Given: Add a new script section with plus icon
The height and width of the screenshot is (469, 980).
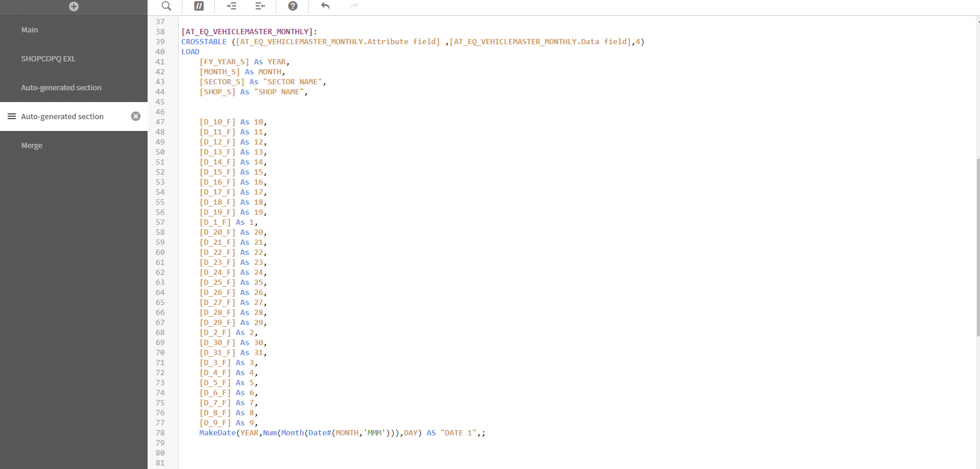Looking at the screenshot, I should pos(74,6).
